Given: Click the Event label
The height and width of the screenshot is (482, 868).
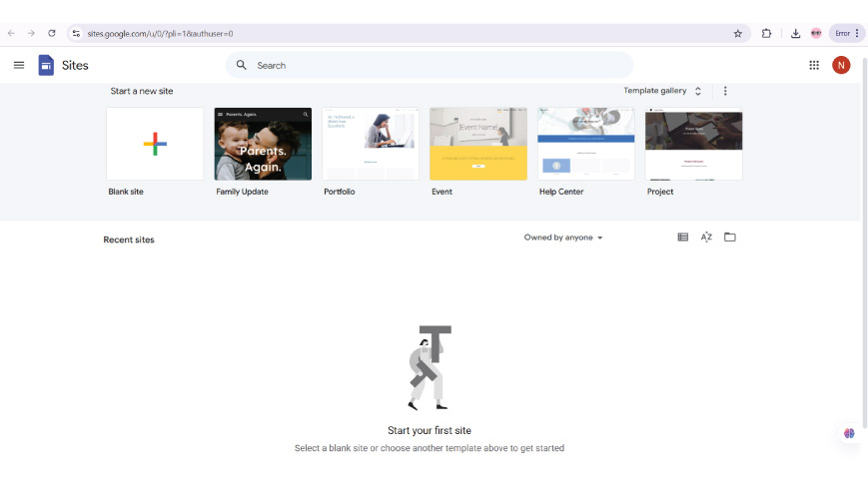Looking at the screenshot, I should coord(441,192).
